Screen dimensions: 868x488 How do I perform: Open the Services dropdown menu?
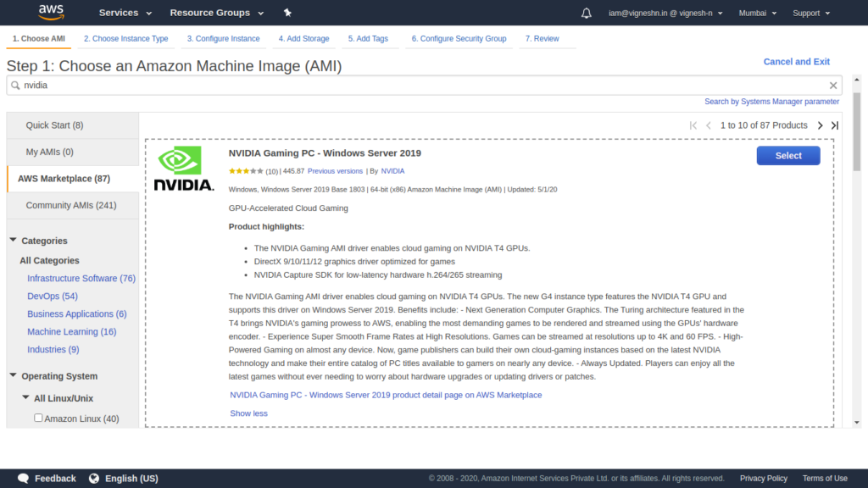pyautogui.click(x=125, y=13)
